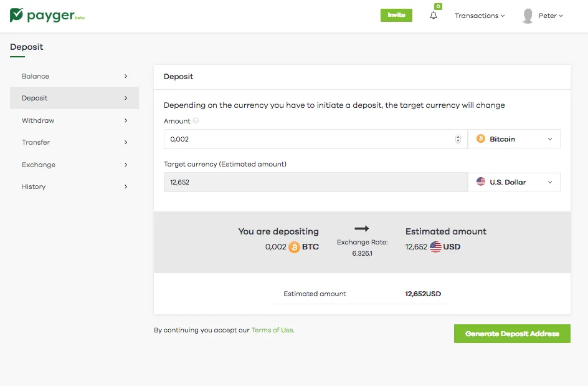Viewport: 588px width, 386px height.
Task: Open the notifications bell icon
Action: click(434, 16)
